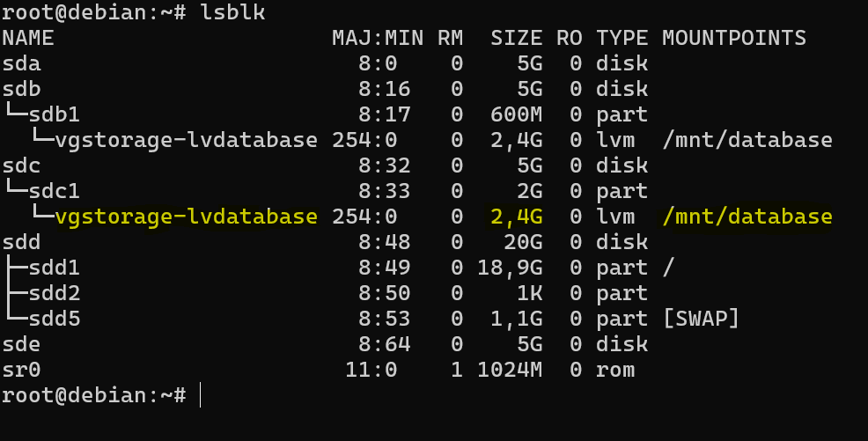Viewport: 868px width, 441px height.
Task: Click vgstorage-lvdatabase listed under sdb1
Action: tap(185, 140)
